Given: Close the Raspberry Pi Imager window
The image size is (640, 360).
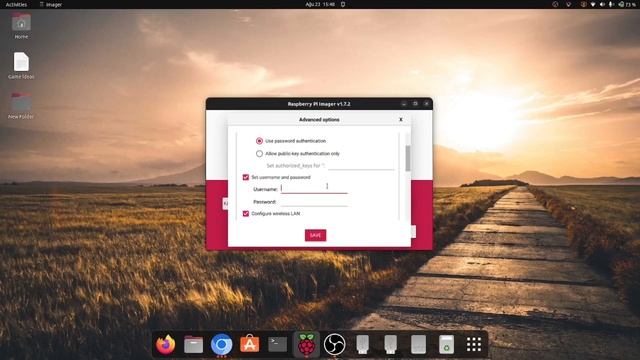Looking at the screenshot, I should 426,104.
